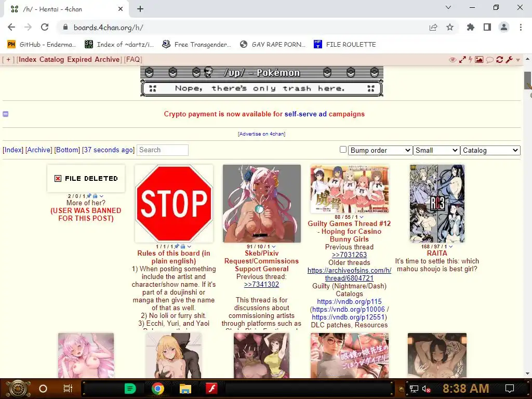Open the tab search chevron

[448, 7]
